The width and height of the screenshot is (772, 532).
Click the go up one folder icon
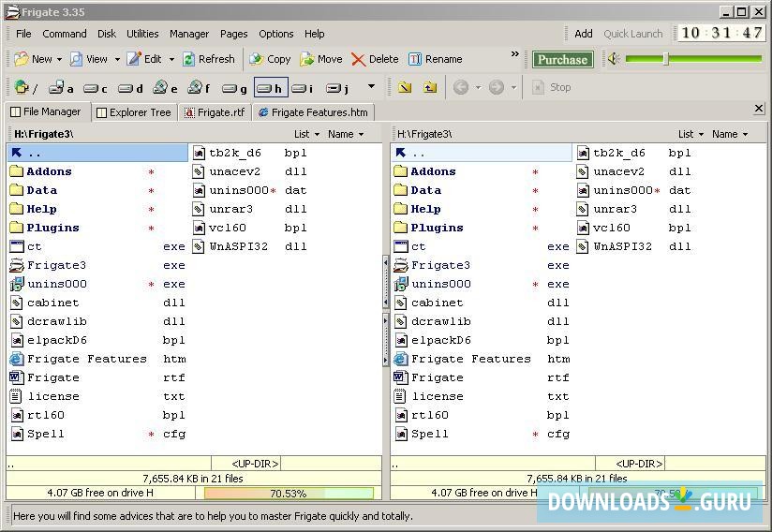pyautogui.click(x=430, y=87)
